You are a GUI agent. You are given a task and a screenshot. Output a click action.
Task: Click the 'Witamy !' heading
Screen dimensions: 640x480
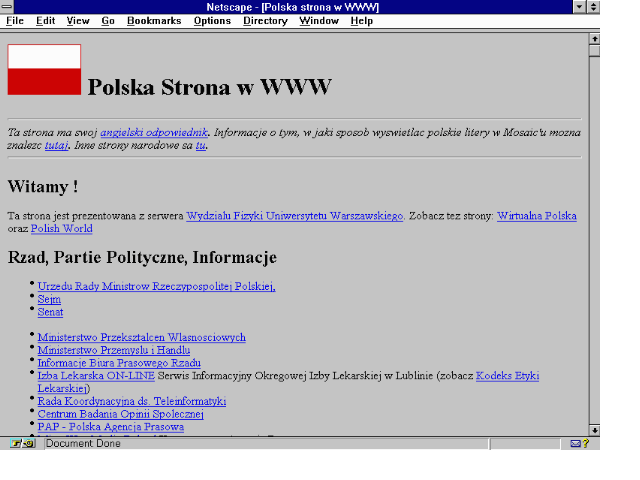tap(43, 187)
